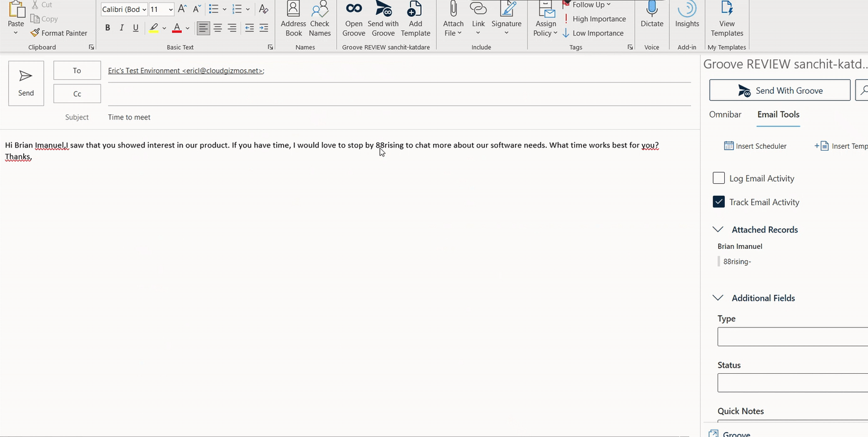Click Cut in Clipboard group
This screenshot has height=437, width=868.
pos(42,4)
